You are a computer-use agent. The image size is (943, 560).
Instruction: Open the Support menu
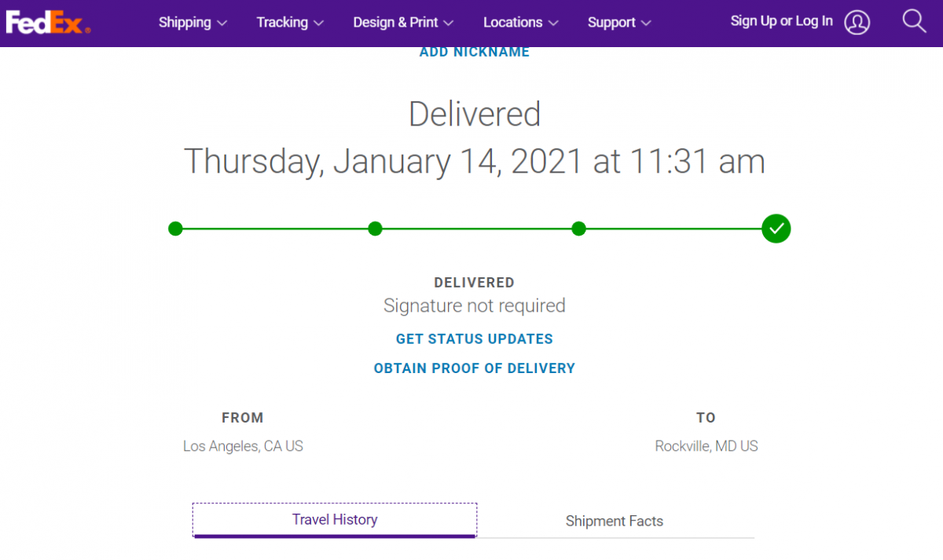tap(619, 23)
